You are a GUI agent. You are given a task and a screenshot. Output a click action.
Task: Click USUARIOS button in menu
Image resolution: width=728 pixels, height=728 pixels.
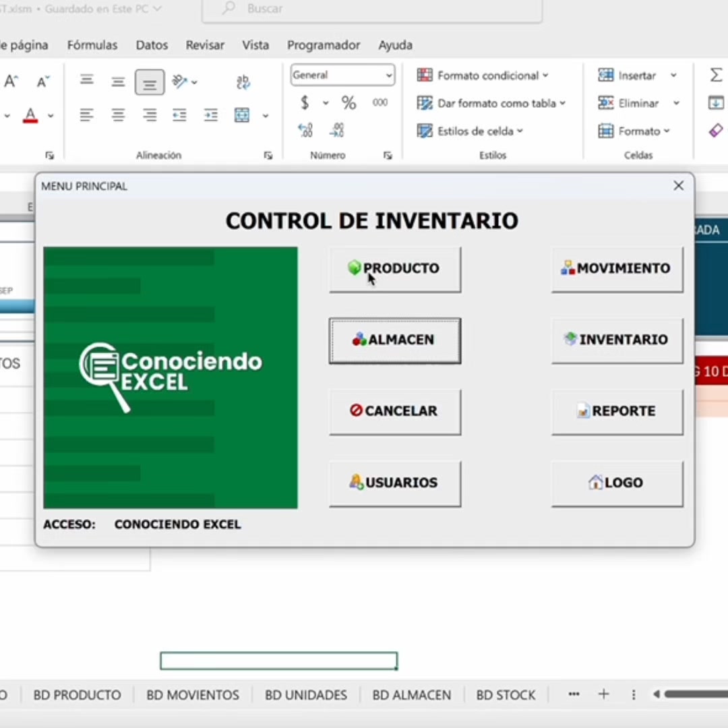395,483
